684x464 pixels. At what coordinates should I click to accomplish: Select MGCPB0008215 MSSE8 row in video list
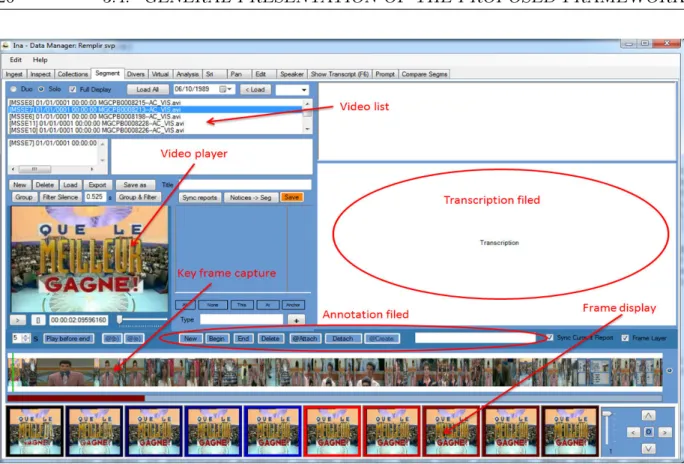[x=156, y=103]
